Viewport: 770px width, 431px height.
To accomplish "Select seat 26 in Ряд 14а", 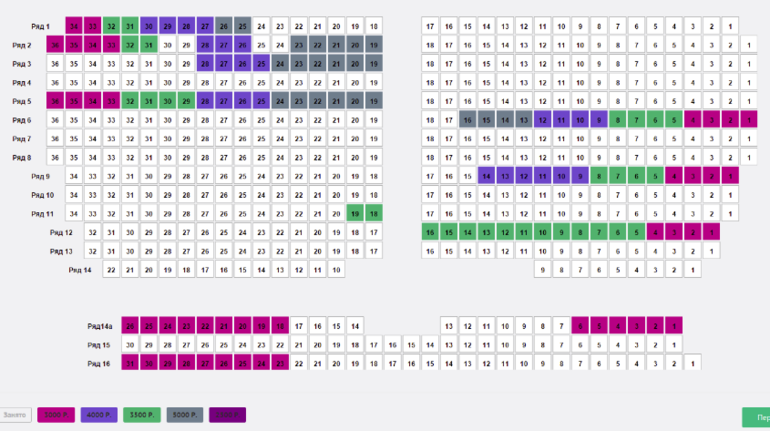I will point(129,326).
